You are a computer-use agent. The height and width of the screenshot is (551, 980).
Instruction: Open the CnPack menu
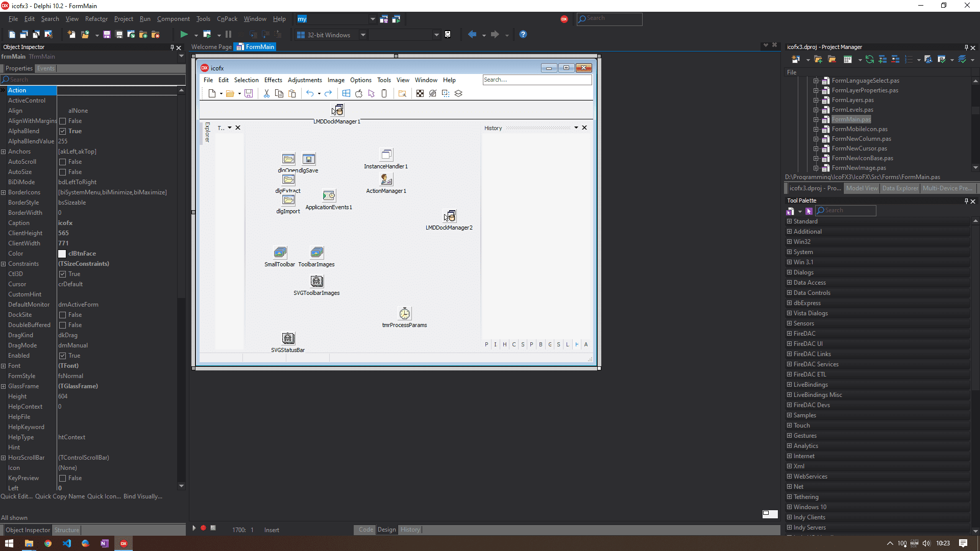227,19
